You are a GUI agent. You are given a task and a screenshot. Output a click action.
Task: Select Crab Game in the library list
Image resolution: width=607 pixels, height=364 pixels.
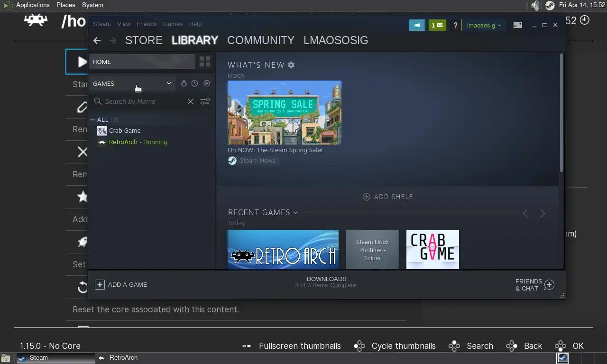(125, 131)
